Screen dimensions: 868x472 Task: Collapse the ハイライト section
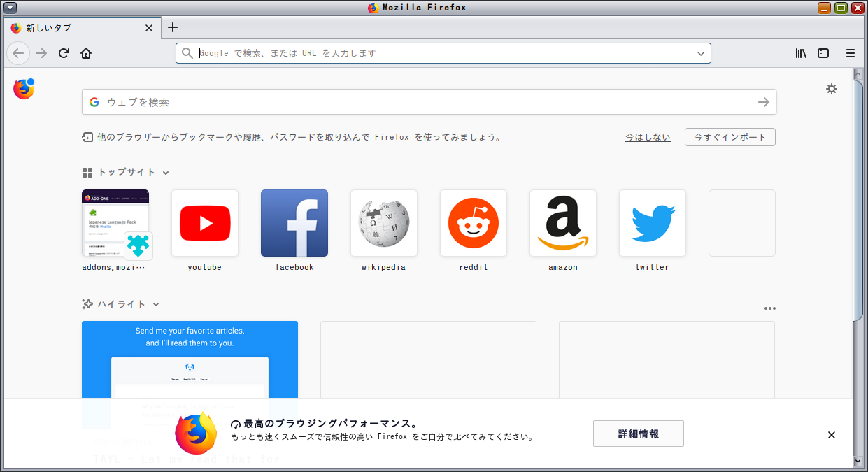(156, 305)
